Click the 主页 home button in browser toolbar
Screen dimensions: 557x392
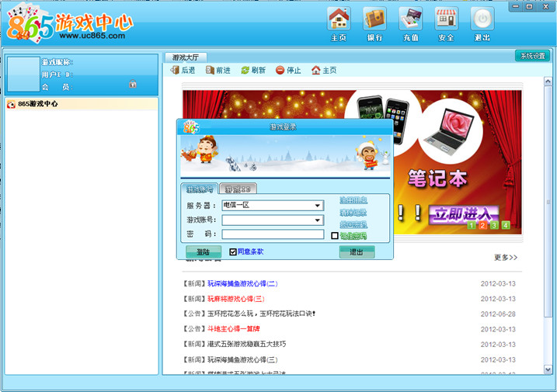[x=324, y=71]
